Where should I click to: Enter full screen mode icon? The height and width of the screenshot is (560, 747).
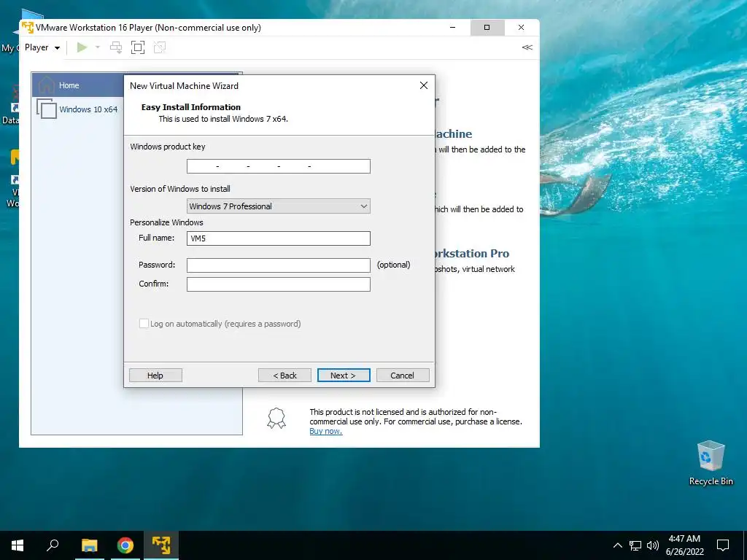tap(138, 47)
